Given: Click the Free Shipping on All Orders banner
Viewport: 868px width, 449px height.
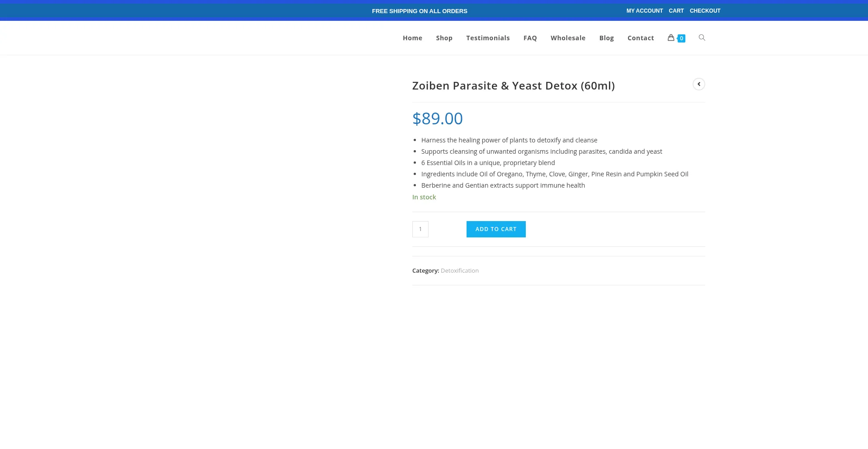Looking at the screenshot, I should [420, 11].
